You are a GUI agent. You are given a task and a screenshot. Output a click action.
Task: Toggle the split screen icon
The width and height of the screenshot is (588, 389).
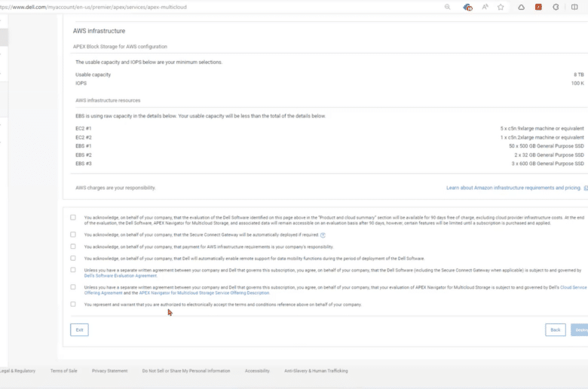[574, 7]
